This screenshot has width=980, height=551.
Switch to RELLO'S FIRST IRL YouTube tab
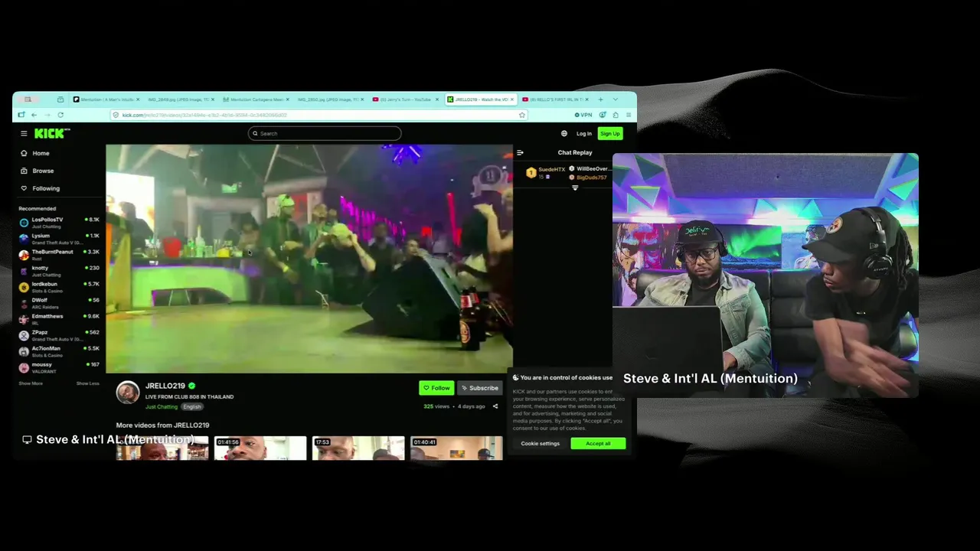(x=554, y=99)
